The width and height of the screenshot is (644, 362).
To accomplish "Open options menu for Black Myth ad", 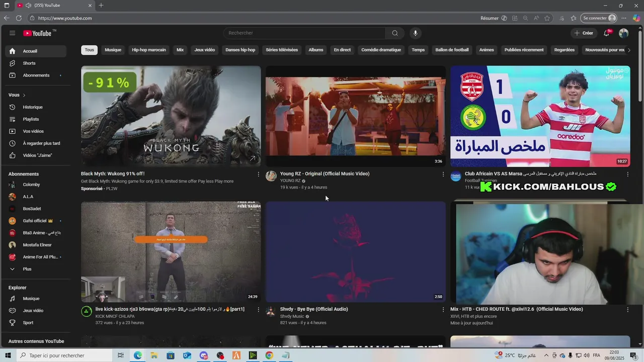I will click(259, 174).
